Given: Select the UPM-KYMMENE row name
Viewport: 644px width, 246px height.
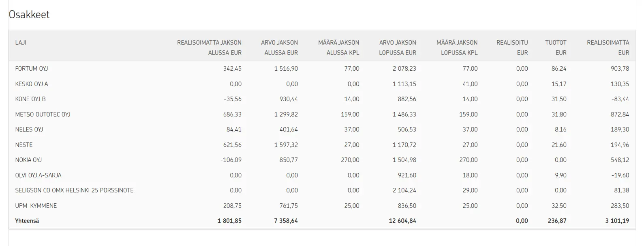Looking at the screenshot, I should (36, 206).
